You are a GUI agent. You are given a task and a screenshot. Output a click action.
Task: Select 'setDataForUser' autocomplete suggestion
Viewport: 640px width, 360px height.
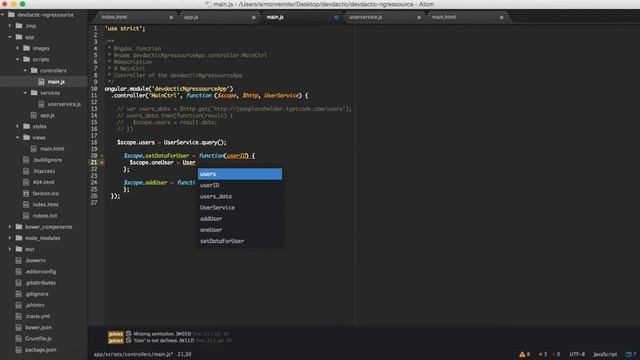point(240,241)
